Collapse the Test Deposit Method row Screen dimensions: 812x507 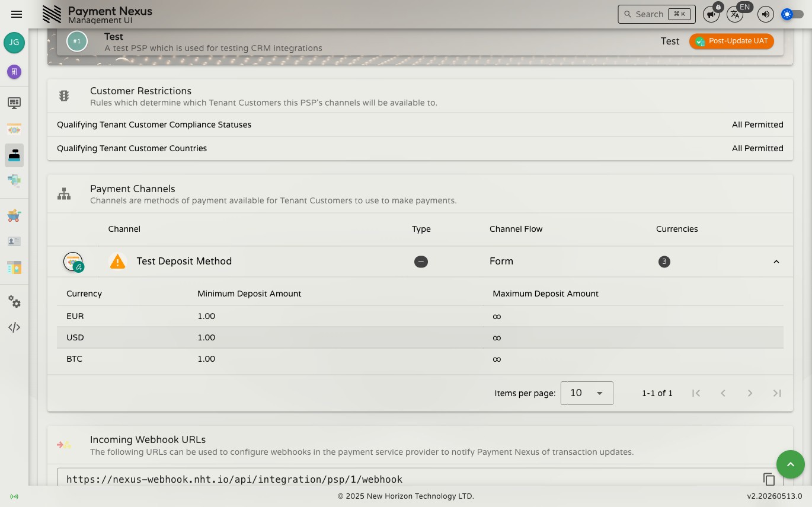[x=776, y=262]
